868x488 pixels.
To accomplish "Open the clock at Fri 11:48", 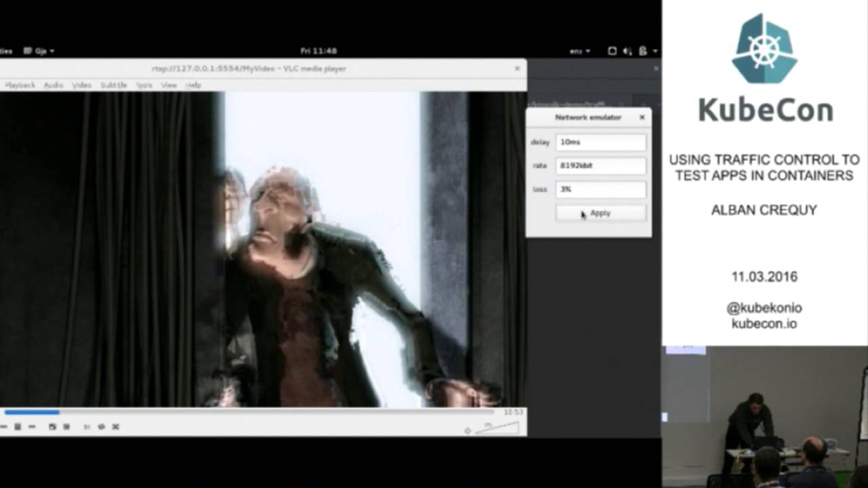I will click(319, 51).
